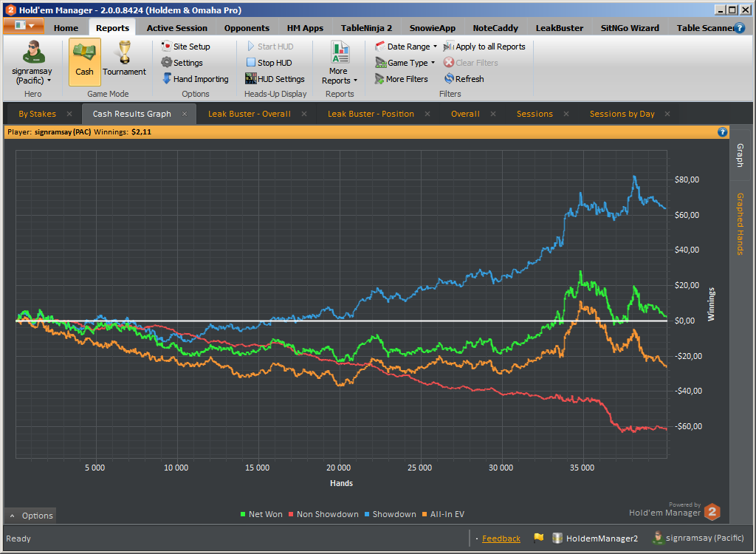Switch to the Sessions by Day tab
The image size is (756, 554).
click(x=622, y=114)
